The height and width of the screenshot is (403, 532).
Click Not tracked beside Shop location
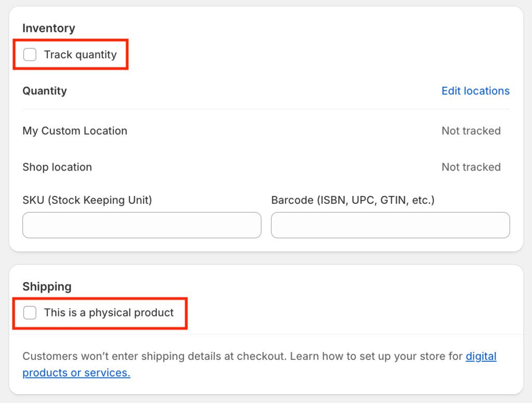coord(471,167)
